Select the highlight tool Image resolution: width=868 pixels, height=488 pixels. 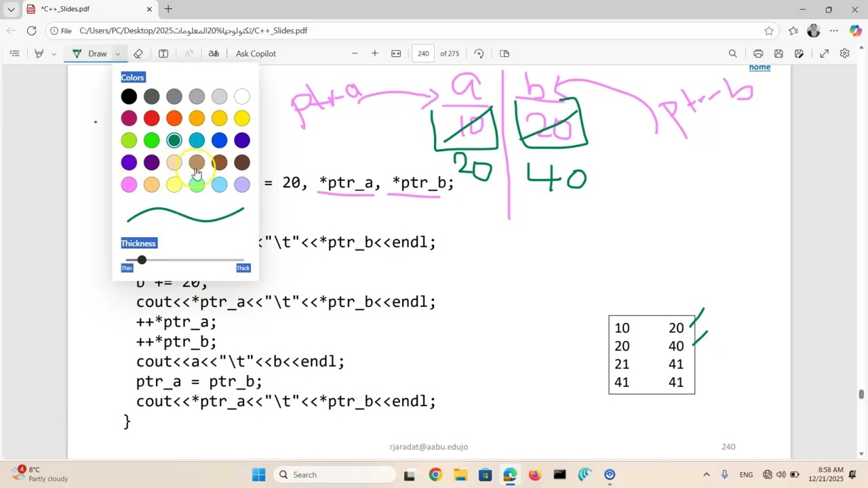pos(39,54)
